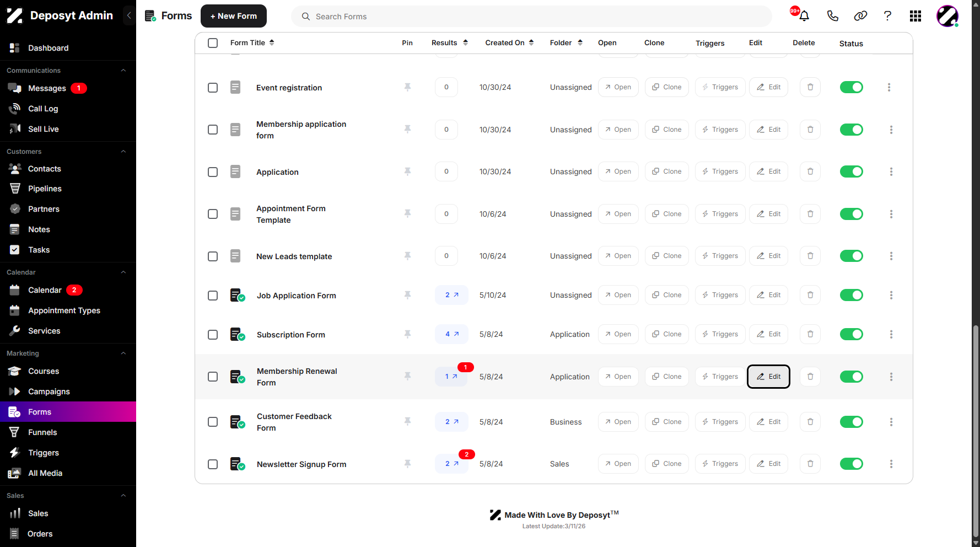Open the link chain icon in header
The width and height of the screenshot is (980, 547).
pyautogui.click(x=860, y=16)
